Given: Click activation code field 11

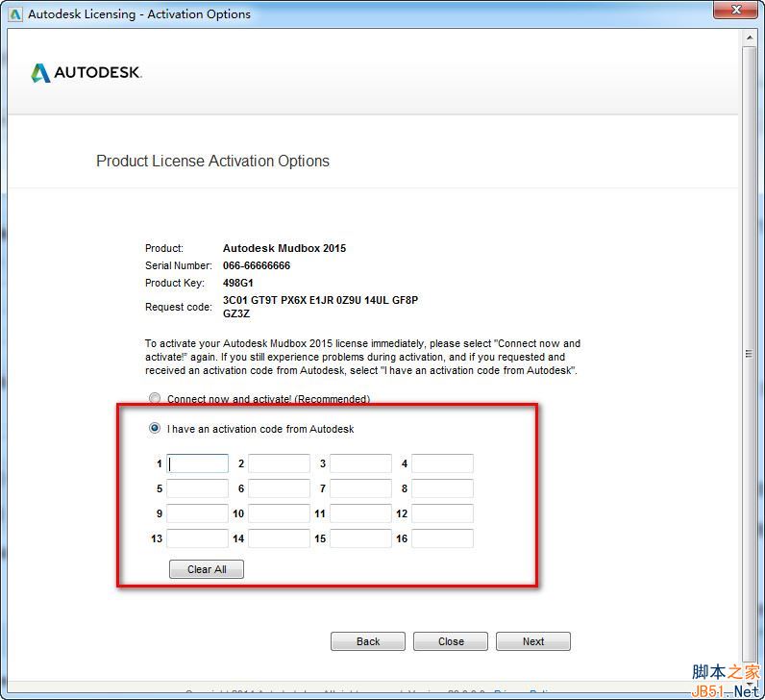Looking at the screenshot, I should tap(360, 513).
